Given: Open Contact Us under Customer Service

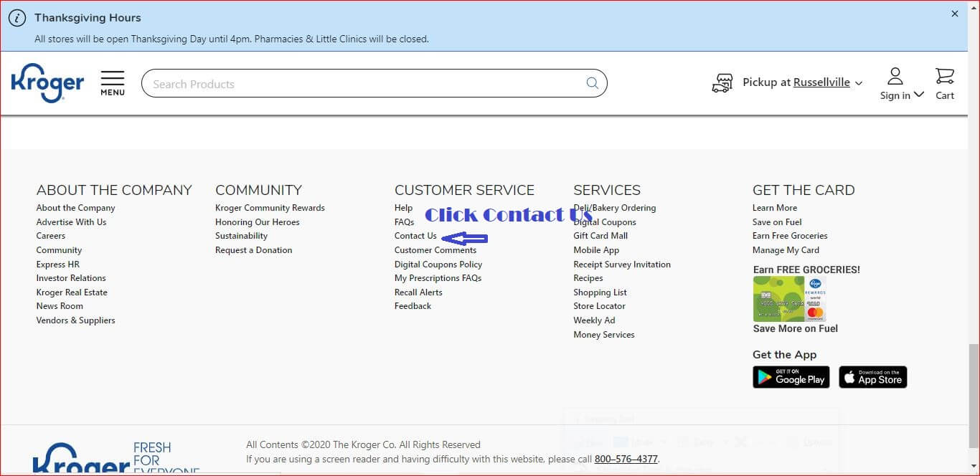Looking at the screenshot, I should pyautogui.click(x=415, y=235).
